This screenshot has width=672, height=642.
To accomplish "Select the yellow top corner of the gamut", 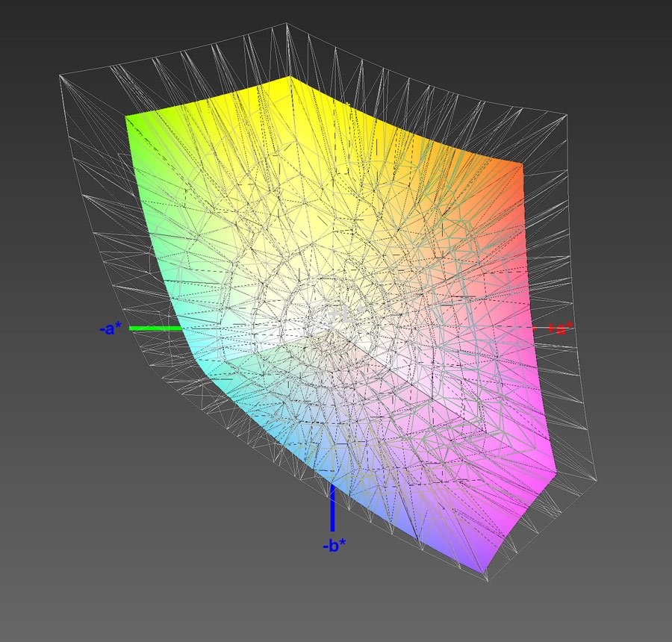I will coord(288,81).
